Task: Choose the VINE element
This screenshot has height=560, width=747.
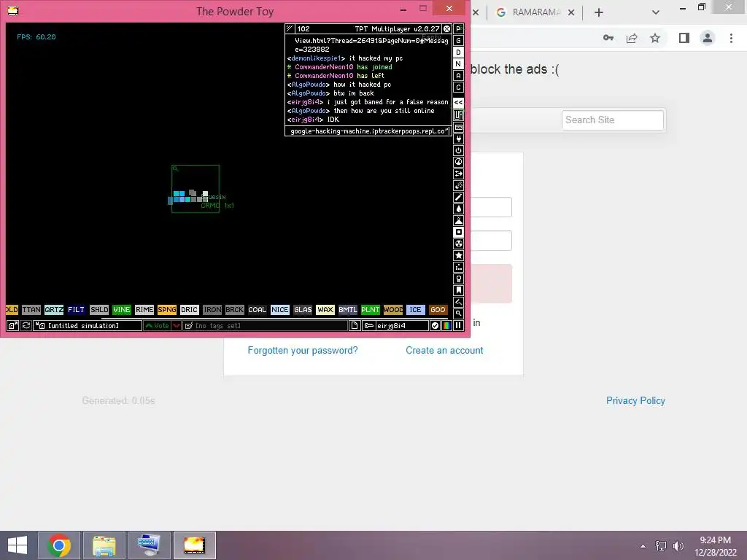Action: tap(122, 310)
